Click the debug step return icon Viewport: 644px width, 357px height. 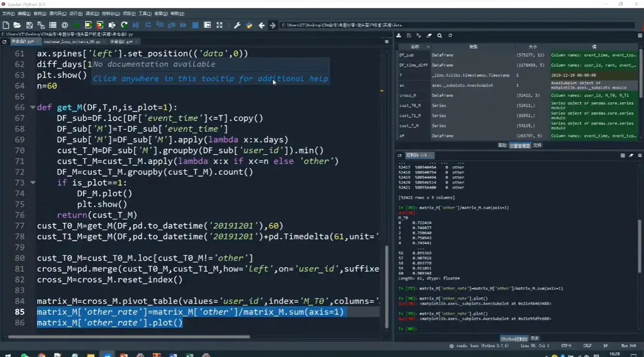coord(171,25)
